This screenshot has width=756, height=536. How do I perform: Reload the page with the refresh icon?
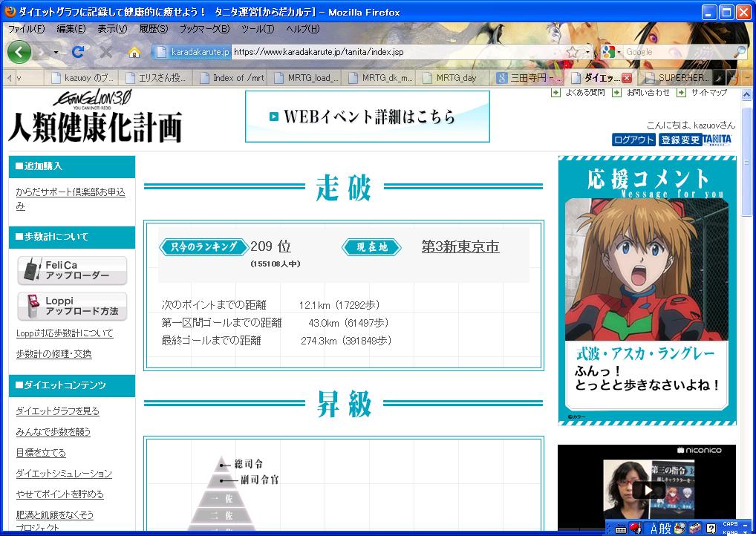[78, 51]
